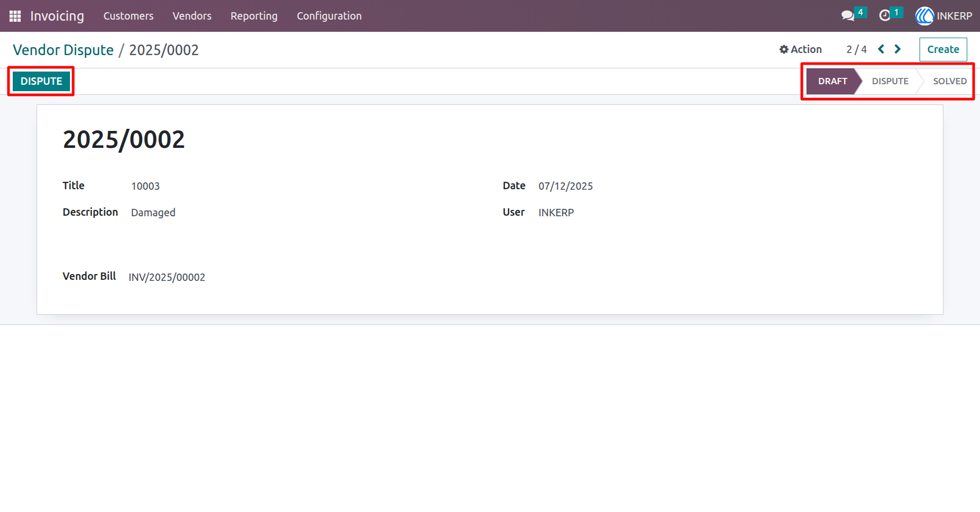Click the User value INKERP
The width and height of the screenshot is (980, 512).
click(x=556, y=213)
